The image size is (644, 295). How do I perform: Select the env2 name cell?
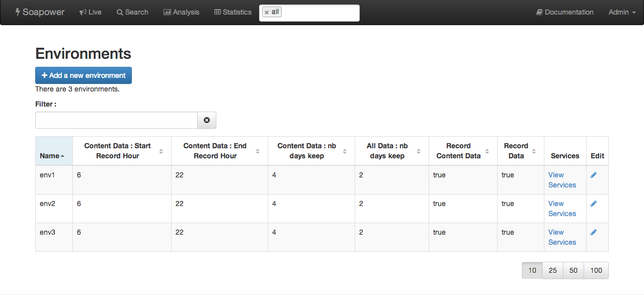54,209
